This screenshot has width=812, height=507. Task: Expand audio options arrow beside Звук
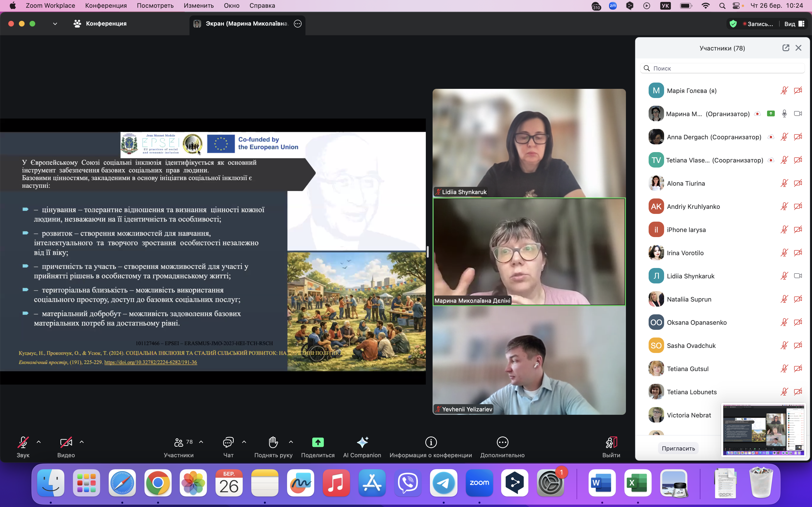point(39,442)
